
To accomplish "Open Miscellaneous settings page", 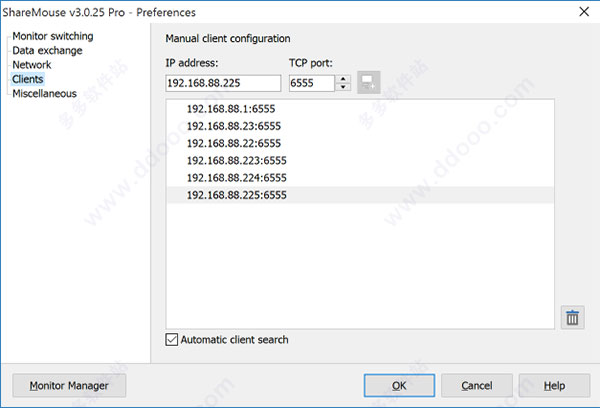I will click(x=44, y=93).
